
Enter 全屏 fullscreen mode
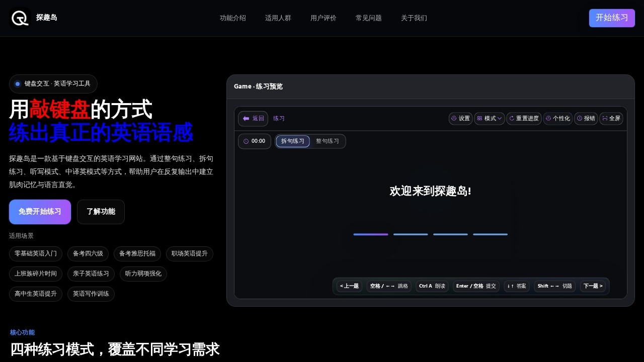[611, 119]
